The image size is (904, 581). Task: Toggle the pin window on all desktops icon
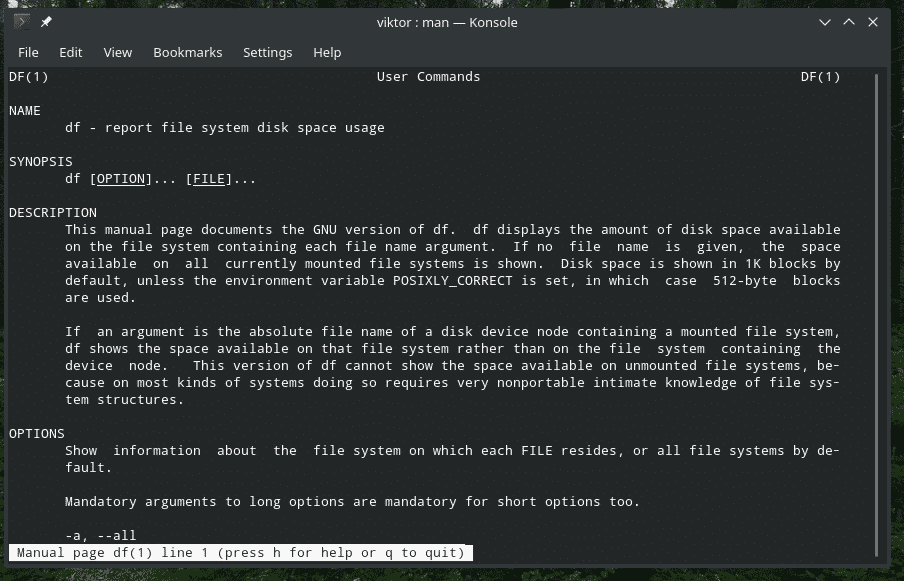tap(46, 21)
